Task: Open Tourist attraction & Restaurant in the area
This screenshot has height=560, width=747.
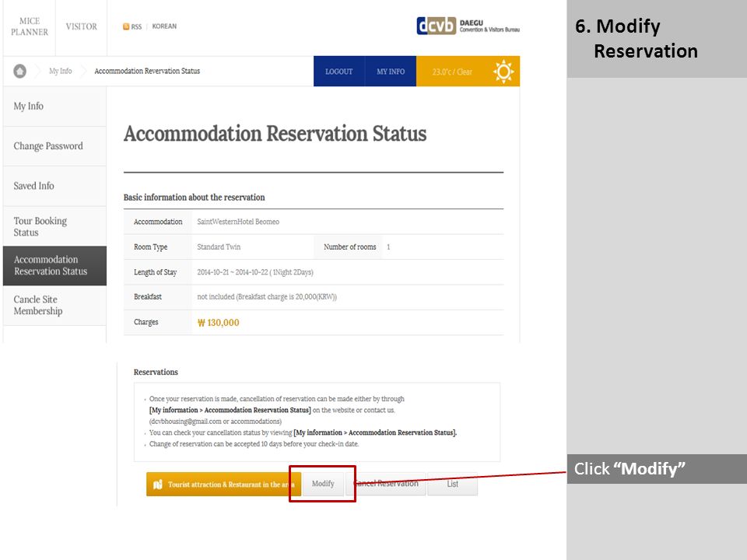Action: coord(223,485)
